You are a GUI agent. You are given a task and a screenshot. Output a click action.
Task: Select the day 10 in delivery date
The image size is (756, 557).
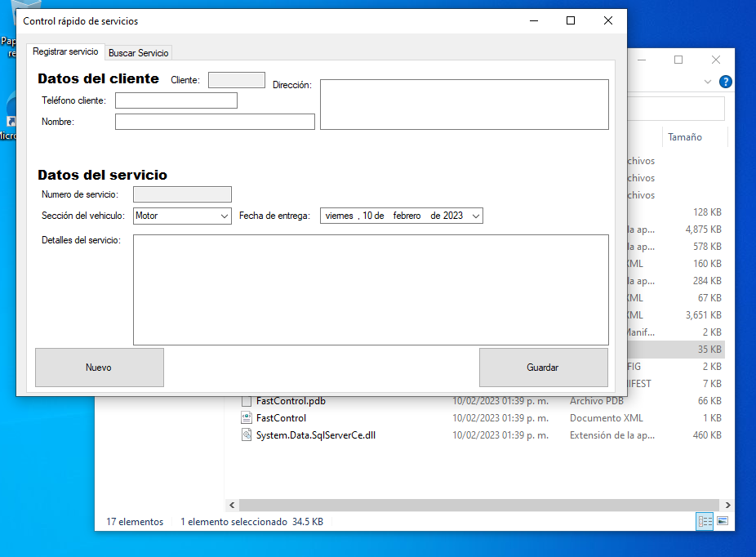click(x=367, y=216)
